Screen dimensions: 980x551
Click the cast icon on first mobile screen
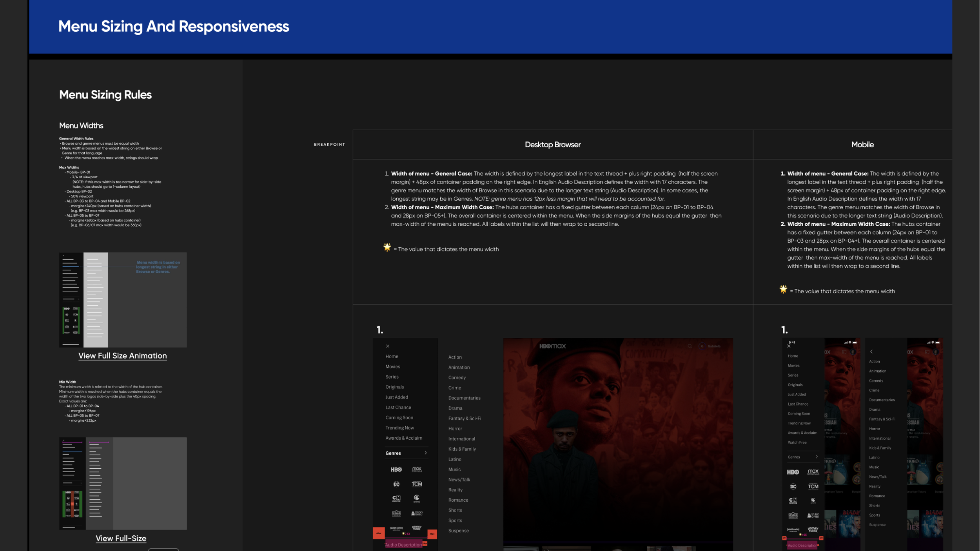coord(844,352)
